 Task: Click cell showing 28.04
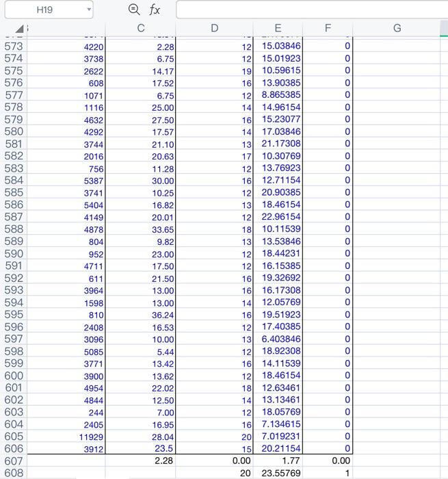click(x=140, y=437)
